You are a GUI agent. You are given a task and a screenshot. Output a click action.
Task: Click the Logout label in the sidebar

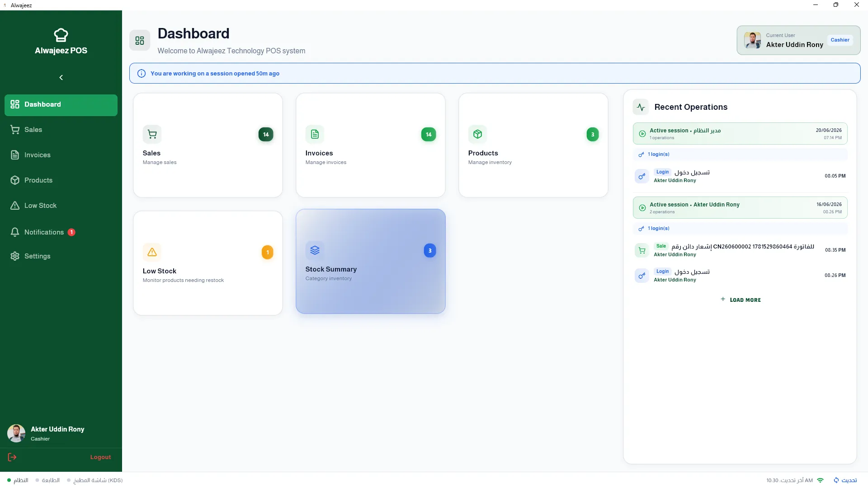pyautogui.click(x=100, y=457)
